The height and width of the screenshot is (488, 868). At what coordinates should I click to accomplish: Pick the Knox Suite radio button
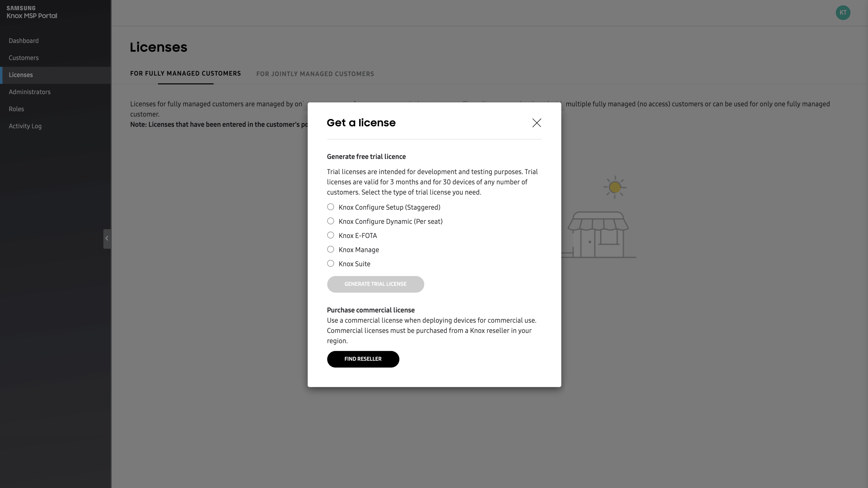point(331,264)
